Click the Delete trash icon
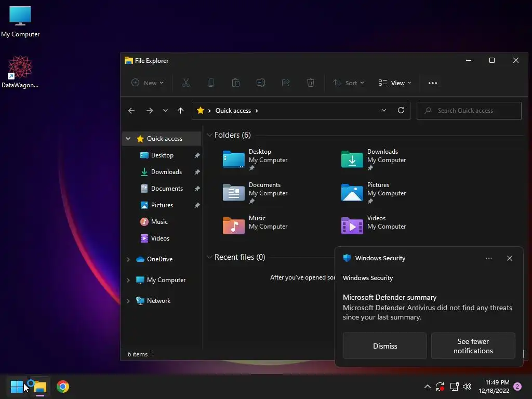This screenshot has width=532, height=399. point(311,83)
